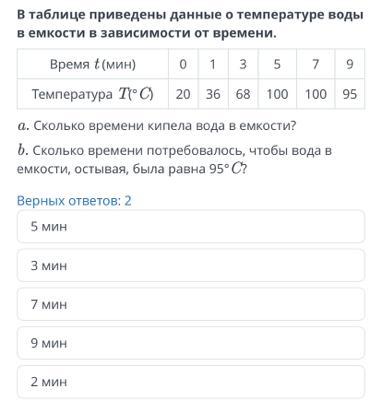The height and width of the screenshot is (409, 382).
Task: Click the "Верных ответов: 2" label
Action: pos(74,201)
